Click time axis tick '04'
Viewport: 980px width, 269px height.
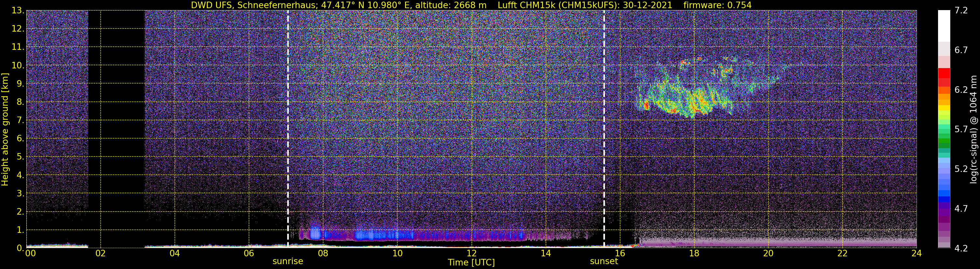click(x=175, y=253)
